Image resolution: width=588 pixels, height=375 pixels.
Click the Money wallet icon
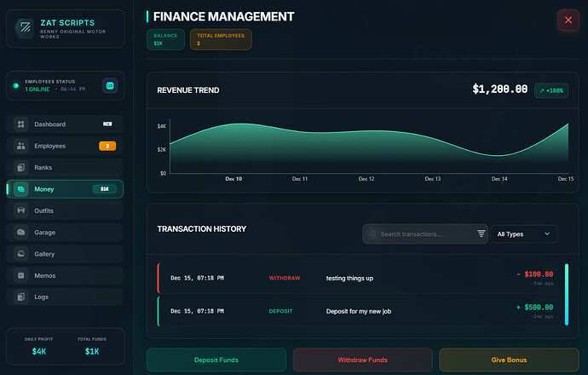pyautogui.click(x=21, y=189)
